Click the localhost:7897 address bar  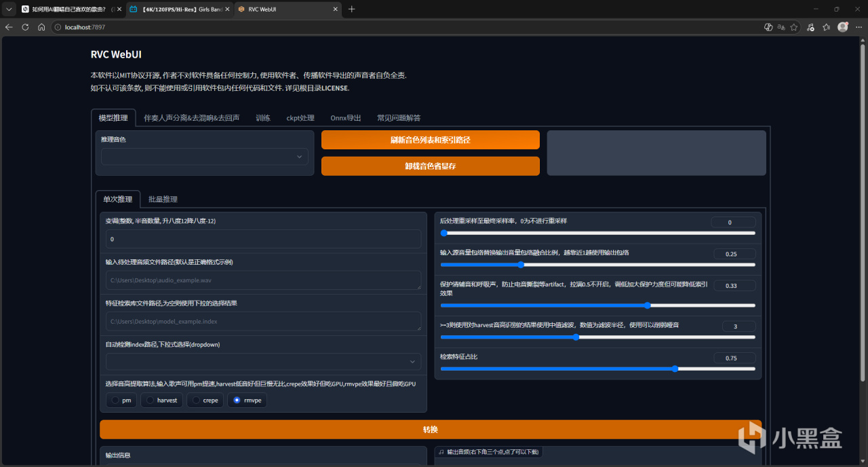click(407, 27)
